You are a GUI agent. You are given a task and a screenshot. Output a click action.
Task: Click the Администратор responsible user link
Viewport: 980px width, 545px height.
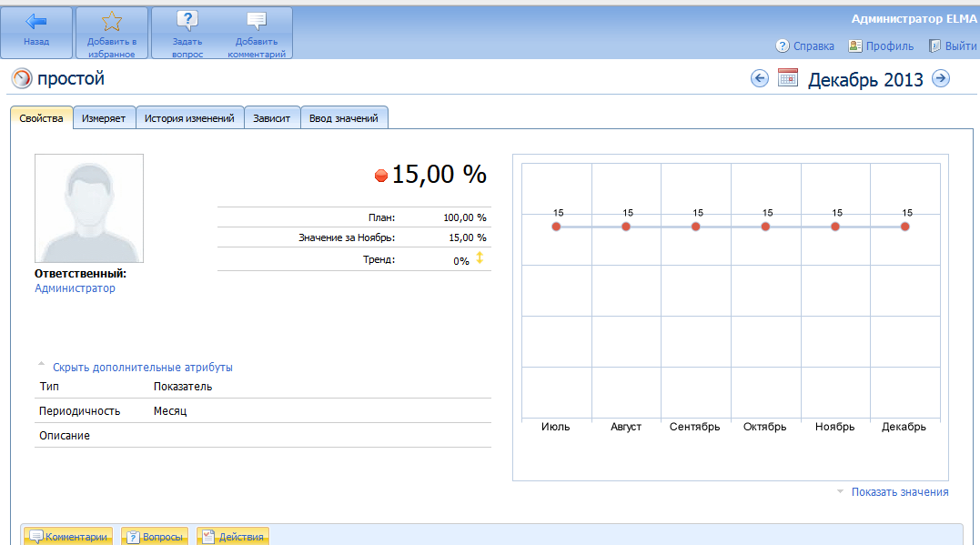75,288
